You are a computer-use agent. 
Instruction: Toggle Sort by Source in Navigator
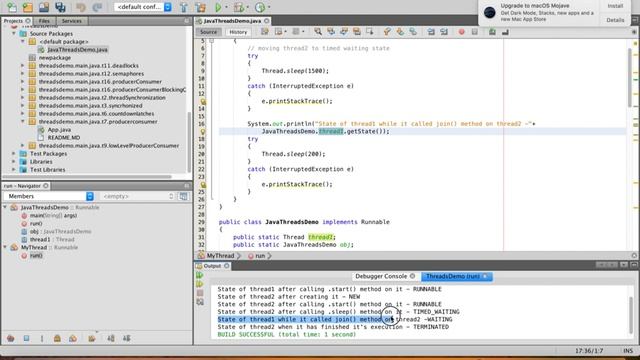(x=127, y=338)
